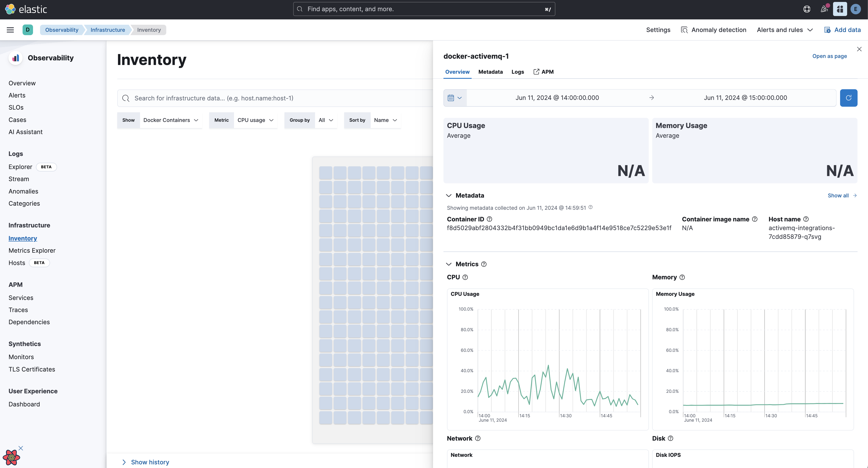Open Hosts in sidebar
868x468 pixels.
(x=17, y=263)
